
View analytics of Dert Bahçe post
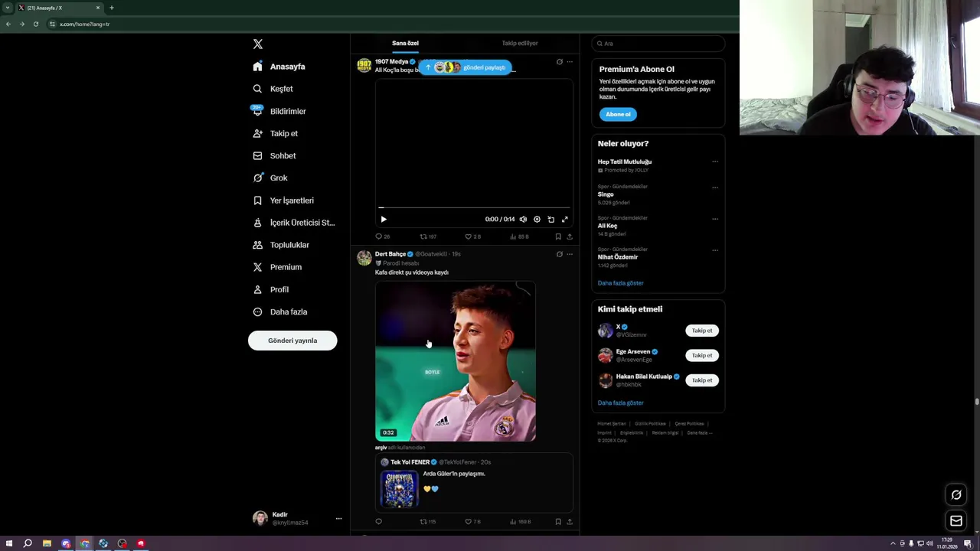(520, 522)
